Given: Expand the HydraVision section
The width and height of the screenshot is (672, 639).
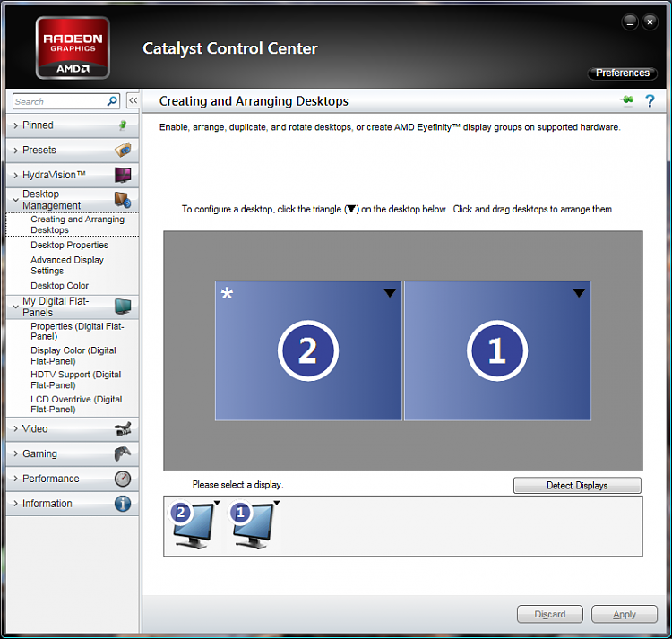Looking at the screenshot, I should pos(72,175).
